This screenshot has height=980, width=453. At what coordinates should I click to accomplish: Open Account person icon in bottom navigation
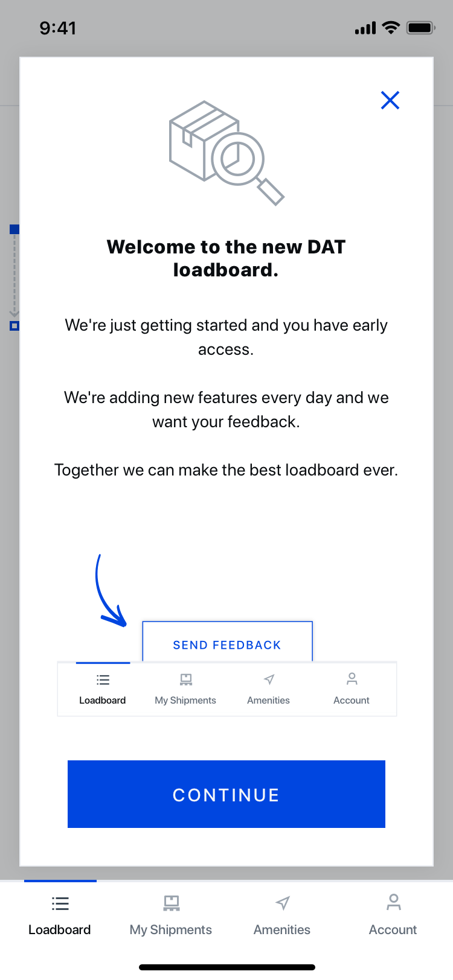point(393,902)
